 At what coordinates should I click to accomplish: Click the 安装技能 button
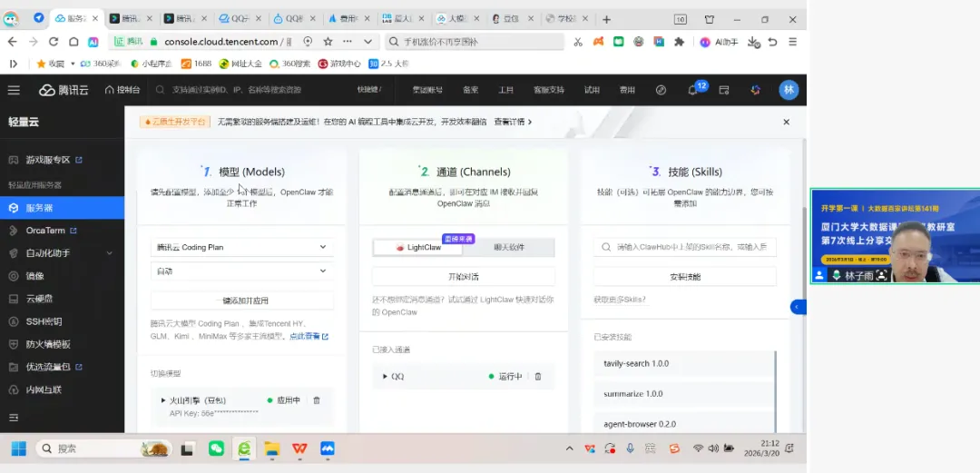pos(685,277)
